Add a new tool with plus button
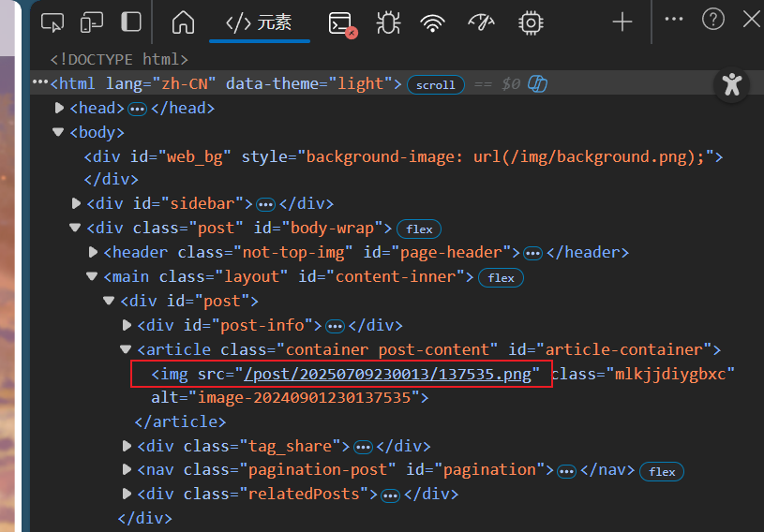The image size is (764, 532). pos(622,22)
